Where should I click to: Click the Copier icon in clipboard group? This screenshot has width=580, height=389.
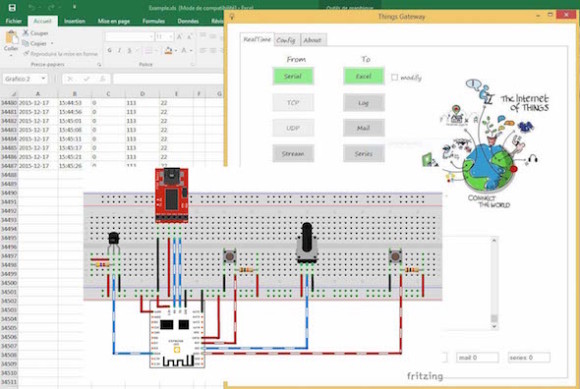tap(26, 44)
